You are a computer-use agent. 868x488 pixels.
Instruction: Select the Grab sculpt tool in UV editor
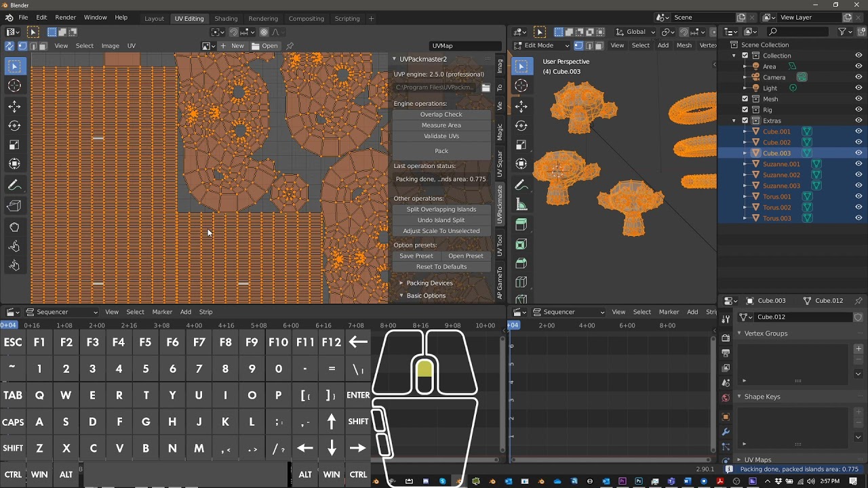tap(14, 227)
